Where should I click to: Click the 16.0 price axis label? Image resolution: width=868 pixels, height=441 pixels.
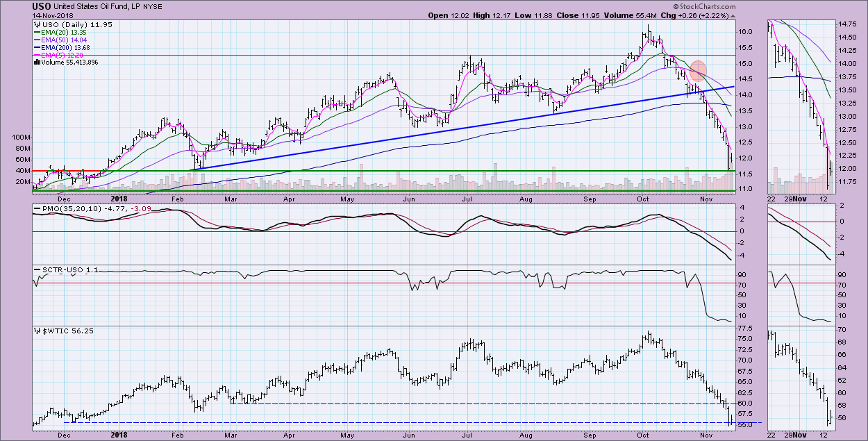point(746,32)
